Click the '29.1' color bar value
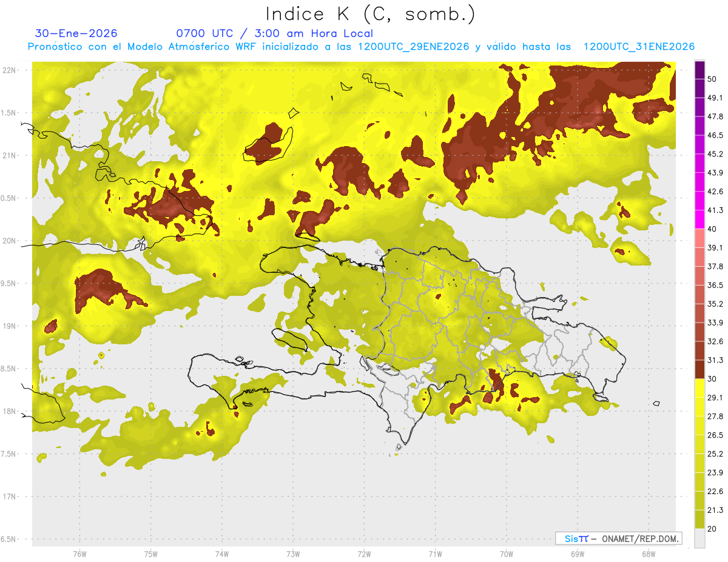Screen dimensions: 728x562 point(715,398)
